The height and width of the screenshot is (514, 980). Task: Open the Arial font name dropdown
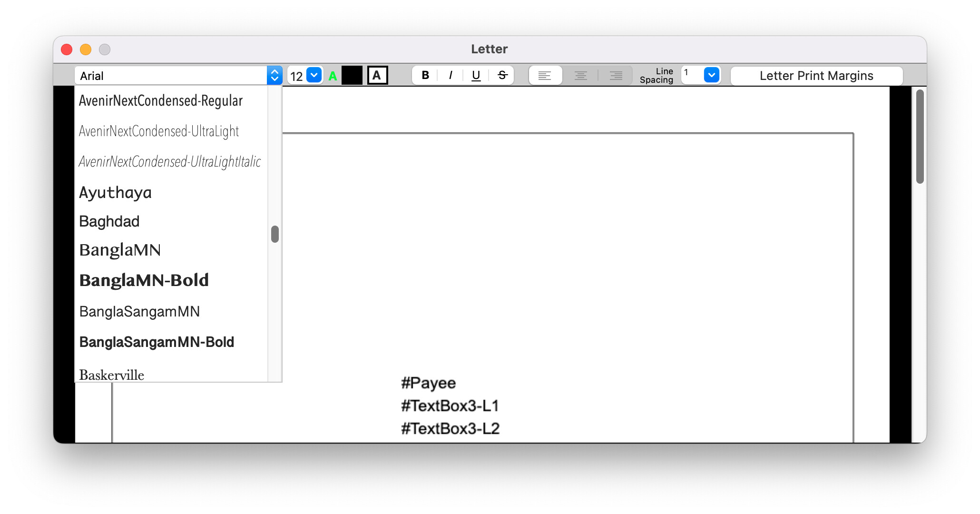(275, 75)
